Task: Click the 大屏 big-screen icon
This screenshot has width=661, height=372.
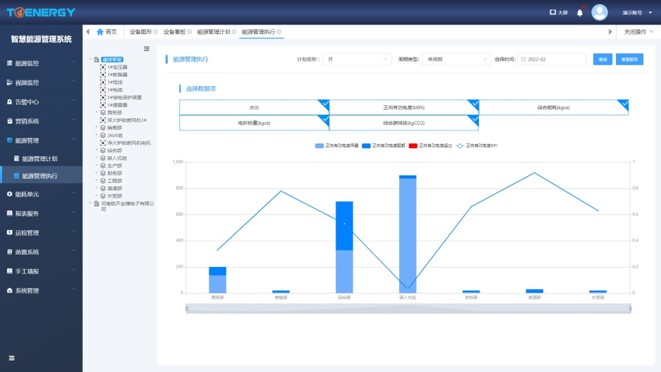Action: (x=559, y=13)
